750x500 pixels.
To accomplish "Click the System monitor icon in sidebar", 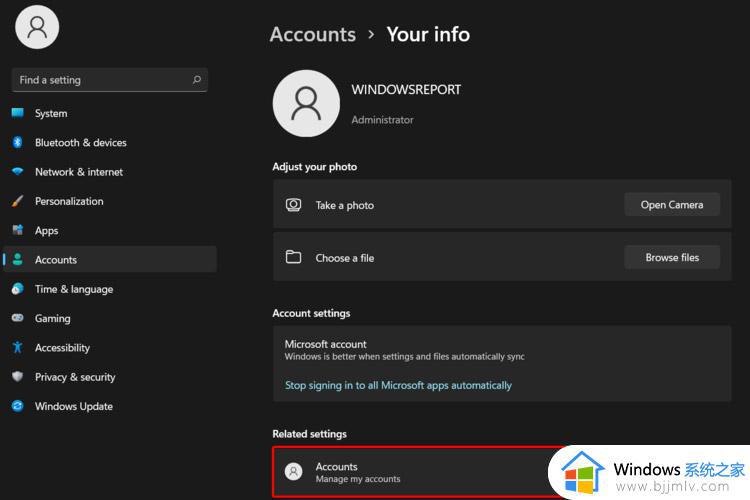I will point(18,113).
